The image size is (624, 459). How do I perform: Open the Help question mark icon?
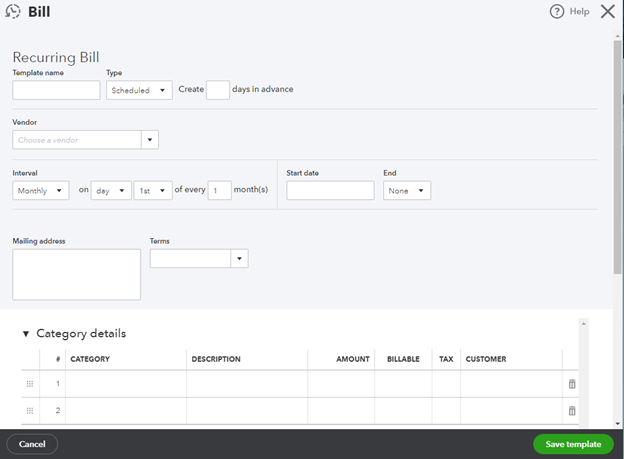[x=557, y=12]
